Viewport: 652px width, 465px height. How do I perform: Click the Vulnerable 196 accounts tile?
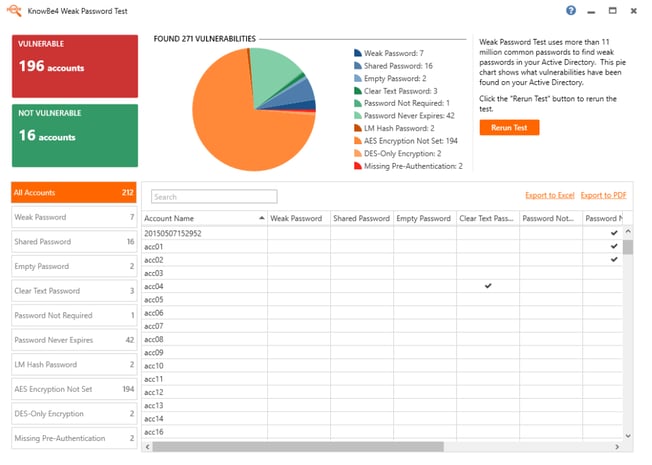76,67
